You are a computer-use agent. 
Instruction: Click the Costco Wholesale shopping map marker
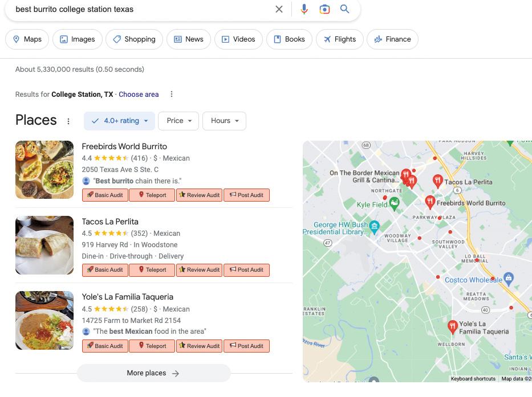pos(508,279)
